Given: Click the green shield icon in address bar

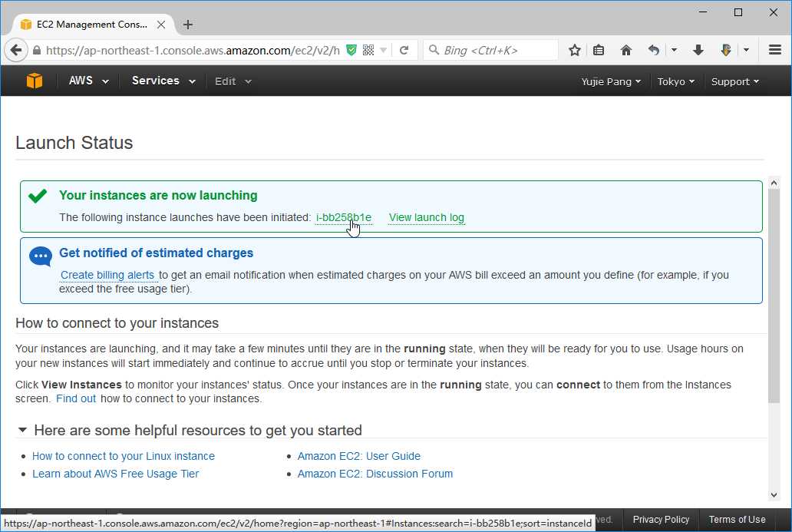Looking at the screenshot, I should [x=351, y=50].
